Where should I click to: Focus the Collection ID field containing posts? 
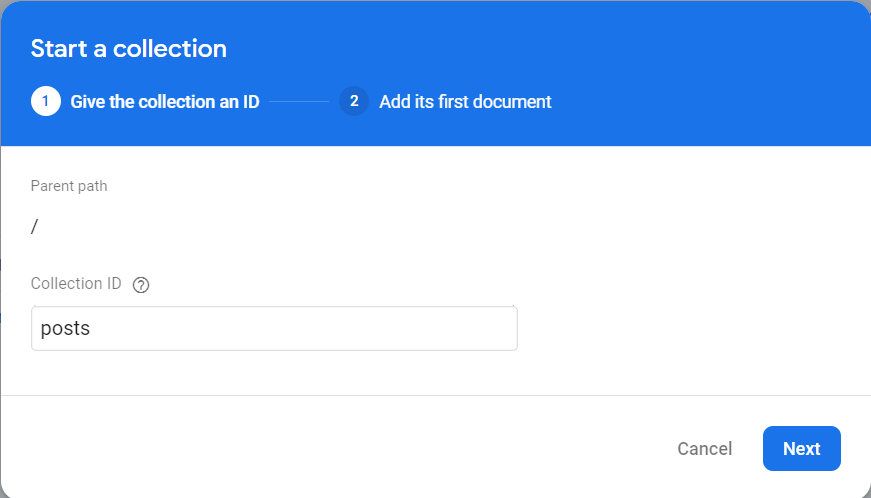(274, 328)
